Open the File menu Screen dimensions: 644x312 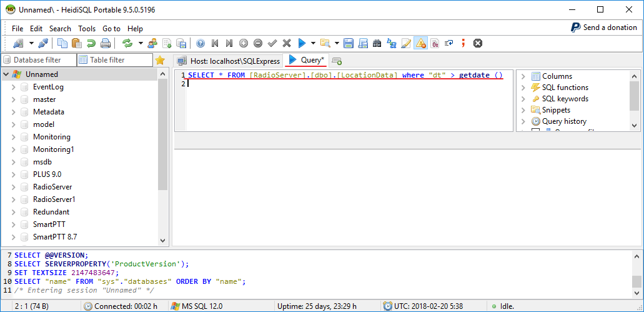tap(17, 29)
